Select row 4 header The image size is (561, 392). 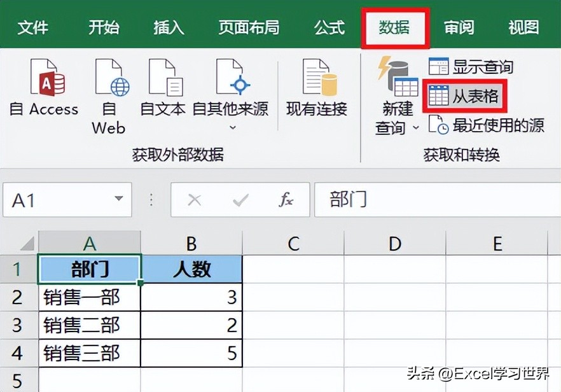click(18, 353)
